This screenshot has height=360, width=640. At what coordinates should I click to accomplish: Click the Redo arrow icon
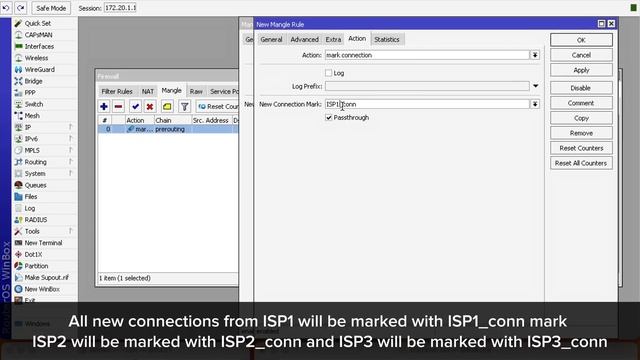pos(21,8)
